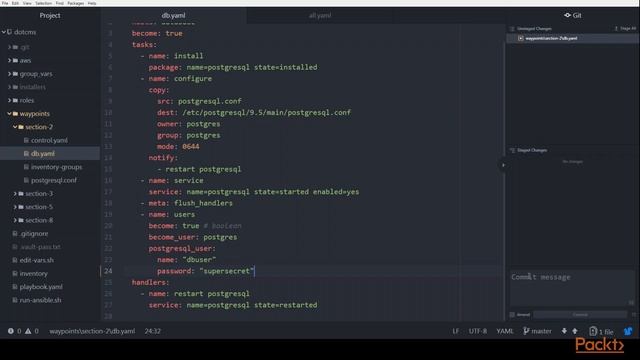Open the Find menu
This screenshot has height=360, width=640.
[x=60, y=3]
